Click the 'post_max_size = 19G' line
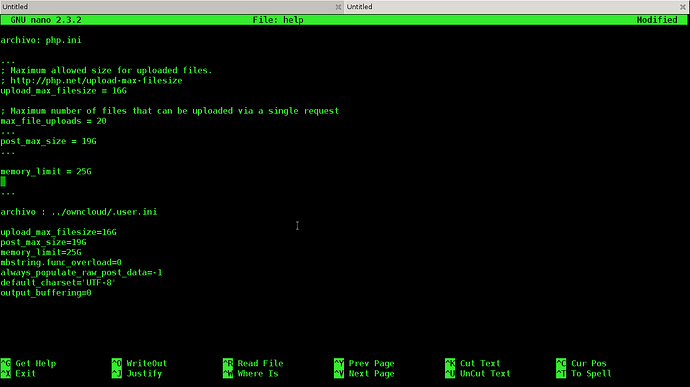690x387 pixels. click(x=48, y=141)
